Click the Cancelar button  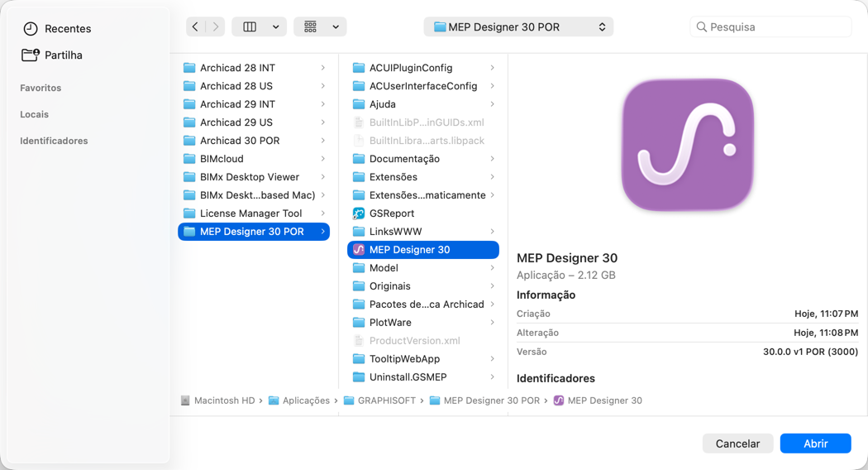[x=737, y=444]
